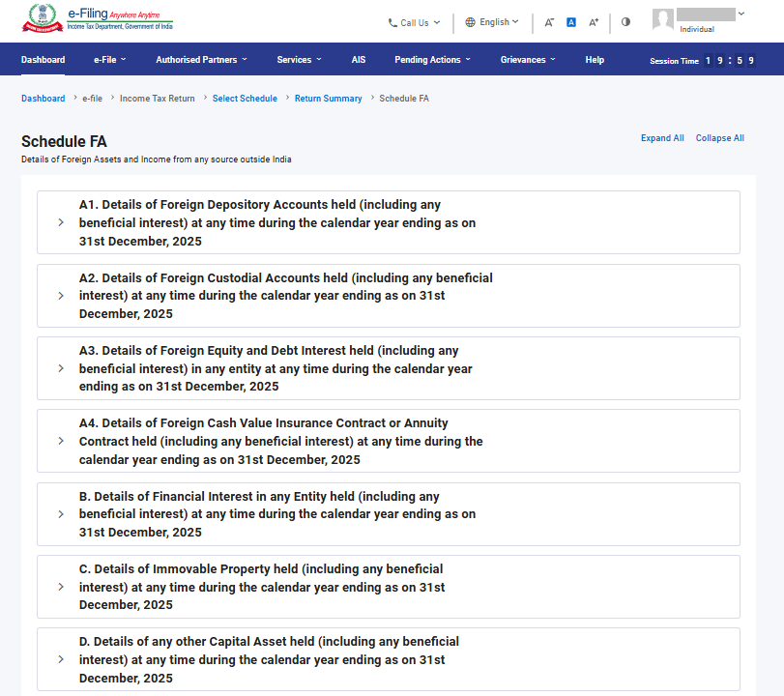Screen dimensions: 784x696
Task: Select the default font size A icon
Action: pyautogui.click(x=571, y=22)
